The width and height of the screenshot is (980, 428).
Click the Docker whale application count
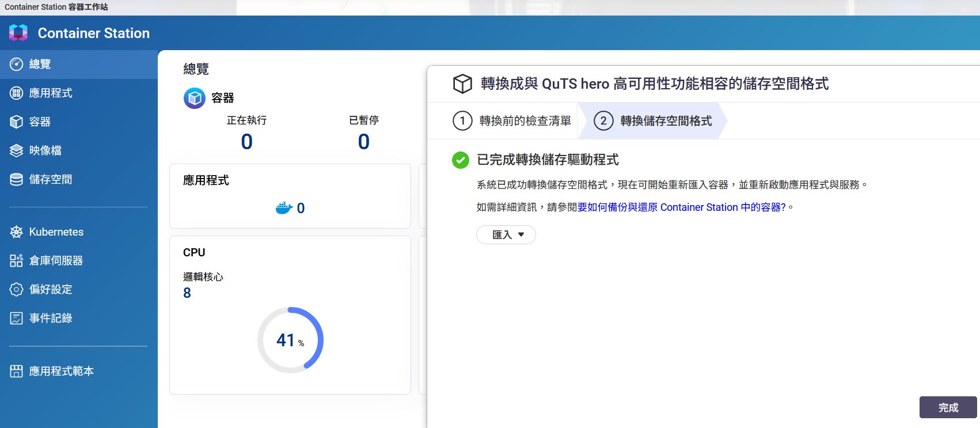click(290, 208)
